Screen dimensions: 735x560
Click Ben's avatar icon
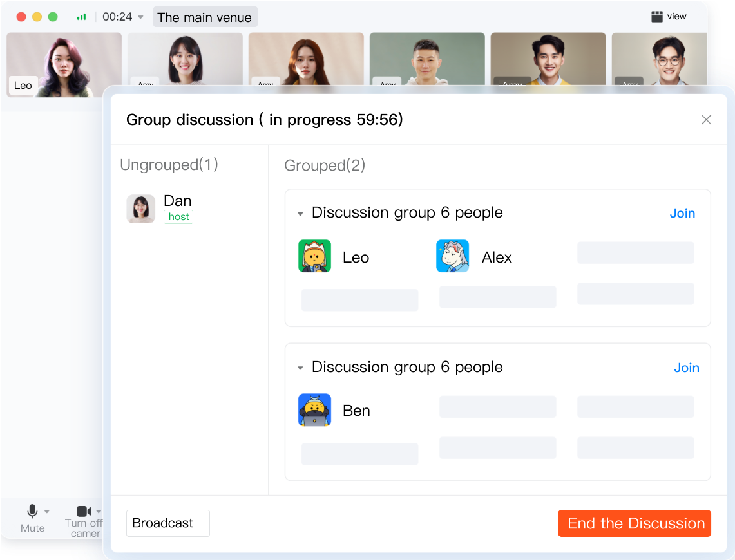(x=314, y=410)
